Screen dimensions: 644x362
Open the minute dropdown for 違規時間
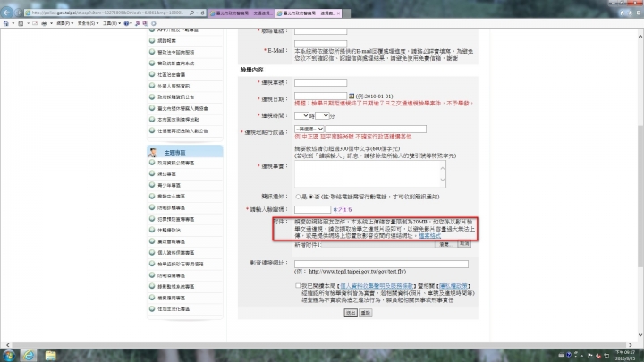pos(322,115)
